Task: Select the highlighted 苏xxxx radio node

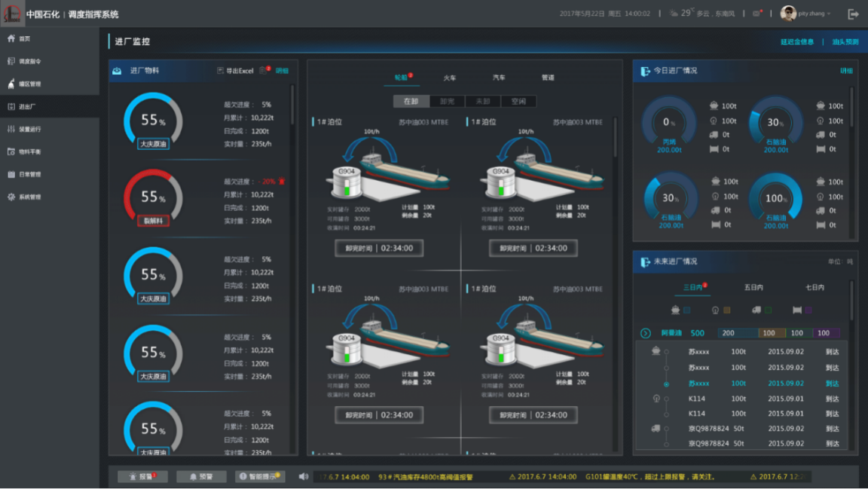Action: (x=666, y=384)
